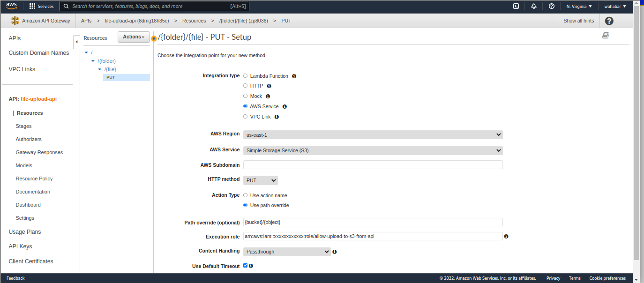The image size is (644, 283).
Task: Click the Execution role input field
Action: point(373,236)
